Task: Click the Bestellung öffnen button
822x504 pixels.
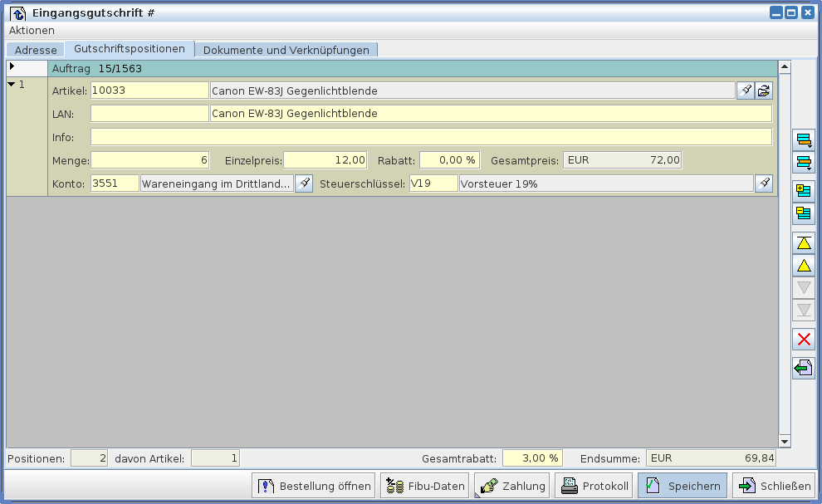Action: [x=313, y=486]
